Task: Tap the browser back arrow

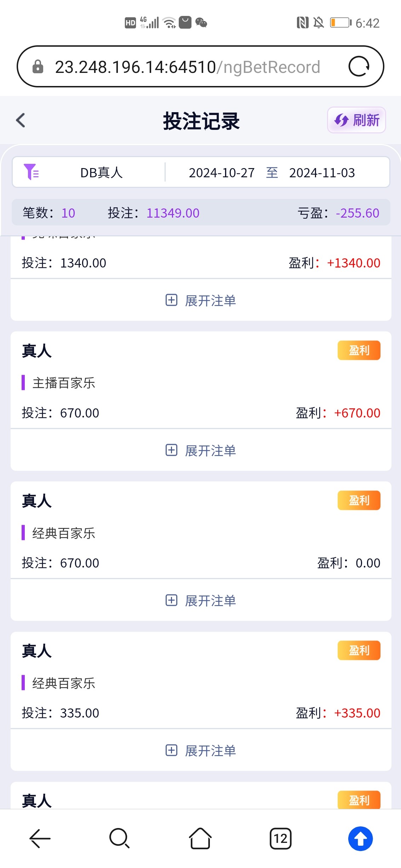Action: (x=40, y=838)
